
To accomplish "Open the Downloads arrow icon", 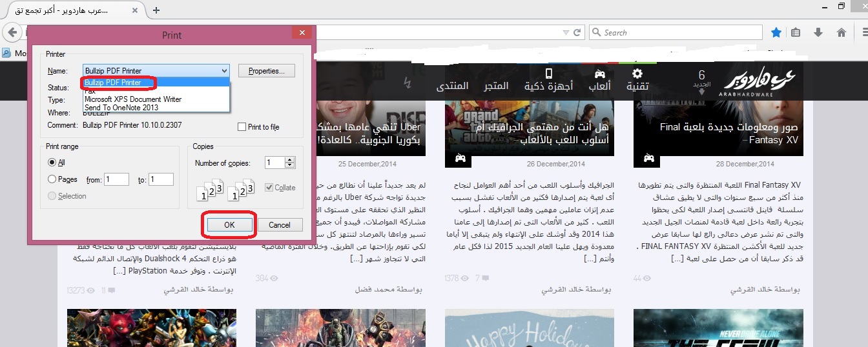I will coord(818,32).
